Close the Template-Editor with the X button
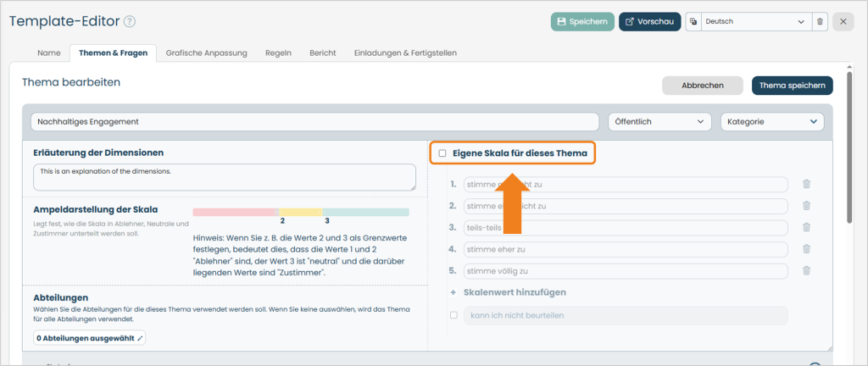This screenshot has height=366, width=868. pyautogui.click(x=843, y=21)
